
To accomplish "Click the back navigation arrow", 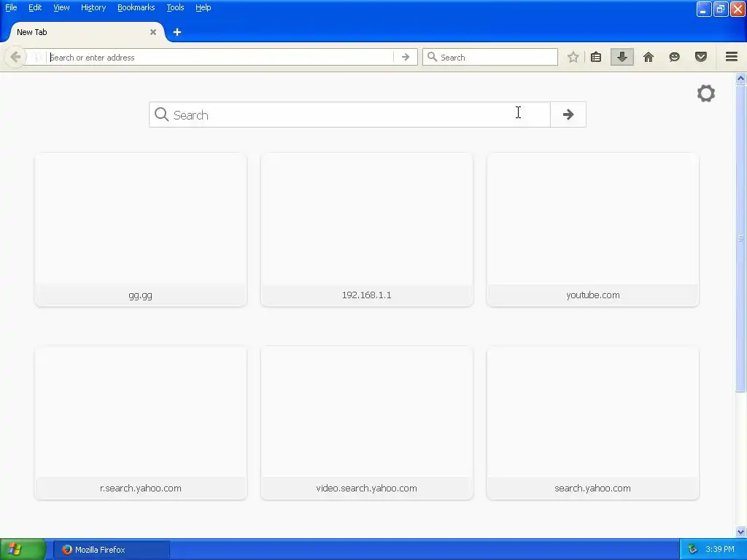I will pyautogui.click(x=15, y=57).
